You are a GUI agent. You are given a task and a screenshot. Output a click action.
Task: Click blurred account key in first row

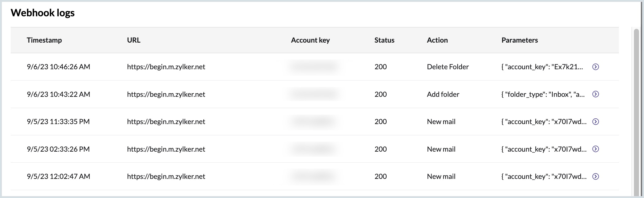(314, 67)
